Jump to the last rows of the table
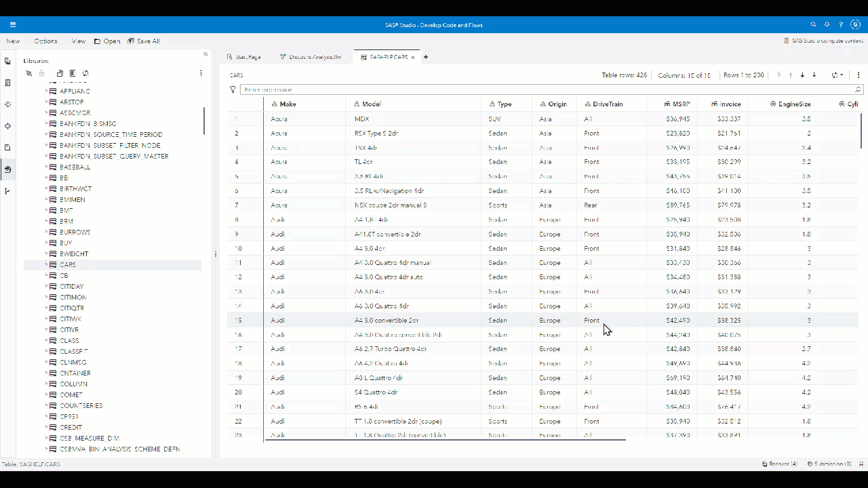868x488 pixels. click(814, 75)
